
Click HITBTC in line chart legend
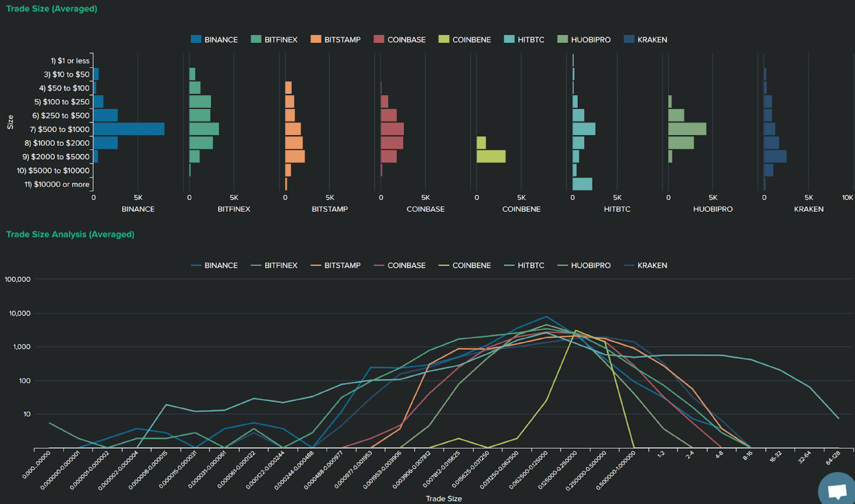(524, 265)
